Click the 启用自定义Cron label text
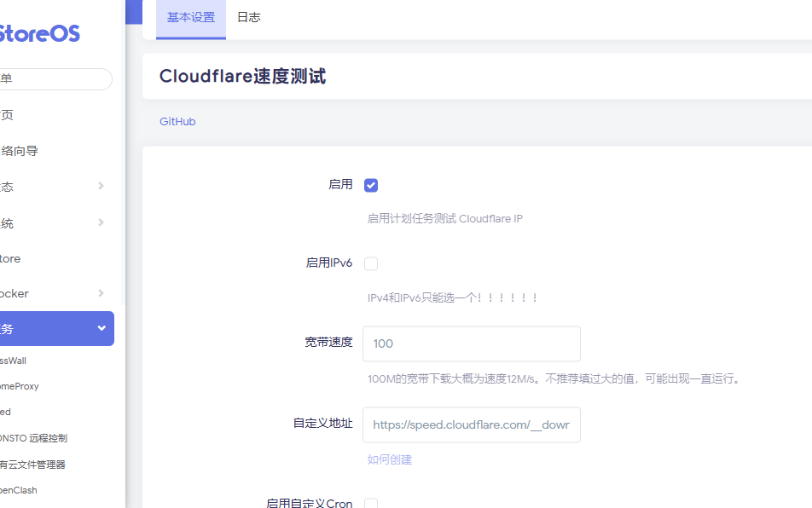This screenshot has width=812, height=508. point(309,504)
